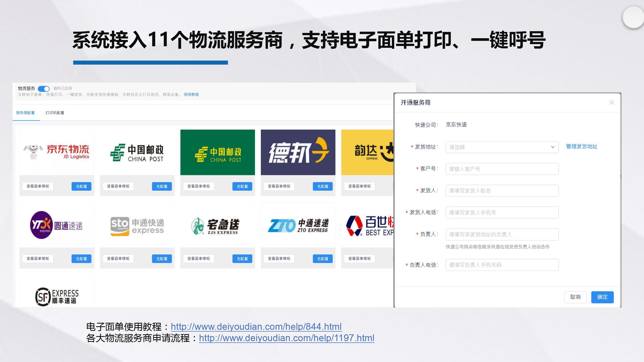
Task: Click 去配置 under 申通快递
Action: (x=162, y=259)
